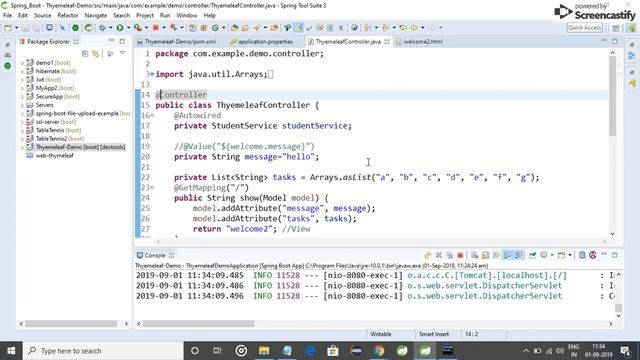Open dropdown beside the New file icon
The height and width of the screenshot is (360, 640).
tap(16, 28)
